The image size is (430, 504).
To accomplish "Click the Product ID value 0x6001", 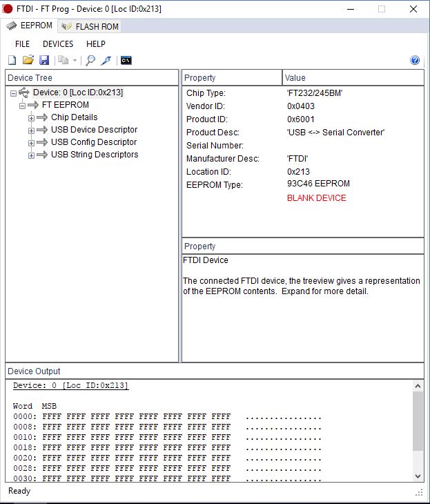I will (x=301, y=119).
